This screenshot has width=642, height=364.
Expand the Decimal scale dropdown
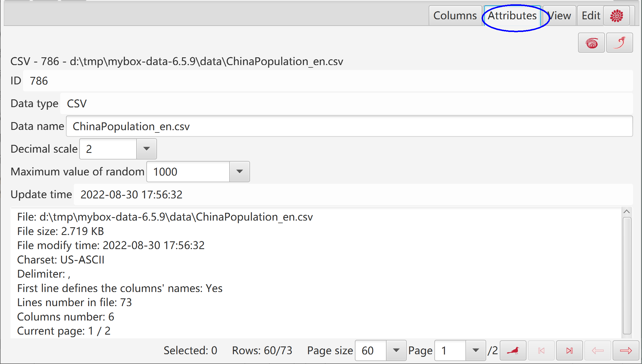[146, 149]
